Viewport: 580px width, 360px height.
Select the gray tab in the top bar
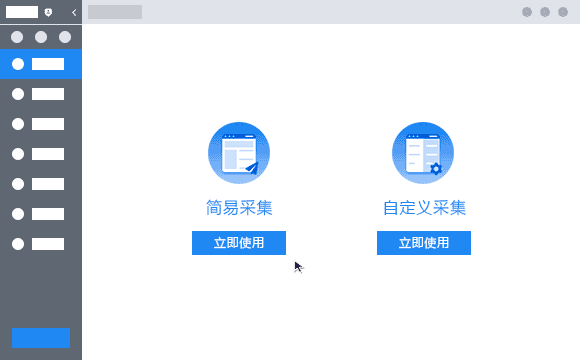(115, 12)
